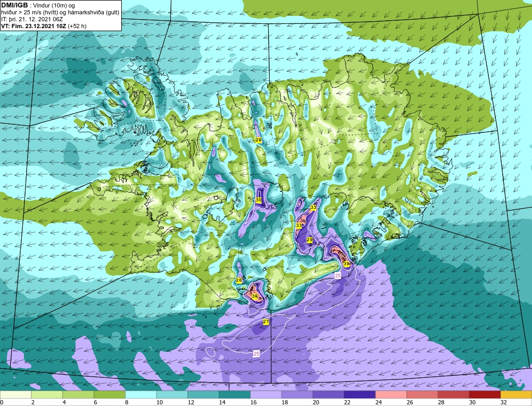Image resolution: width=532 pixels, height=406 pixels.
Task: Click the yellow 26 gust label on the map
Action: [239, 280]
